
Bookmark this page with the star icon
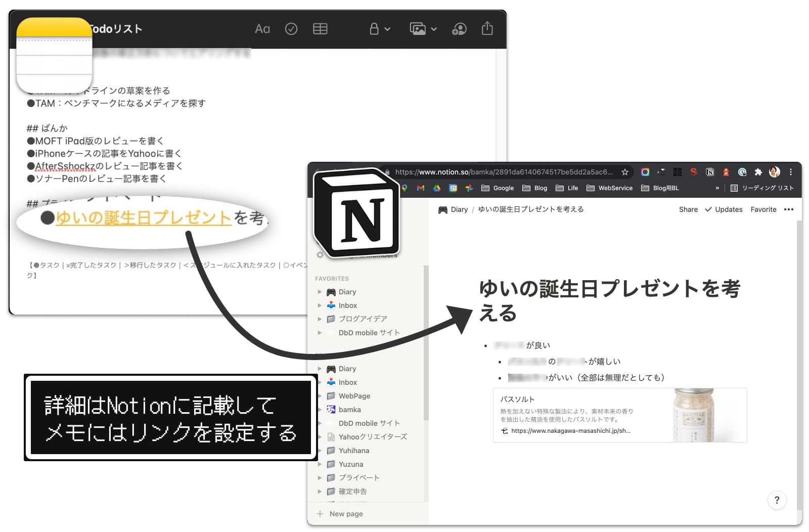click(x=625, y=172)
